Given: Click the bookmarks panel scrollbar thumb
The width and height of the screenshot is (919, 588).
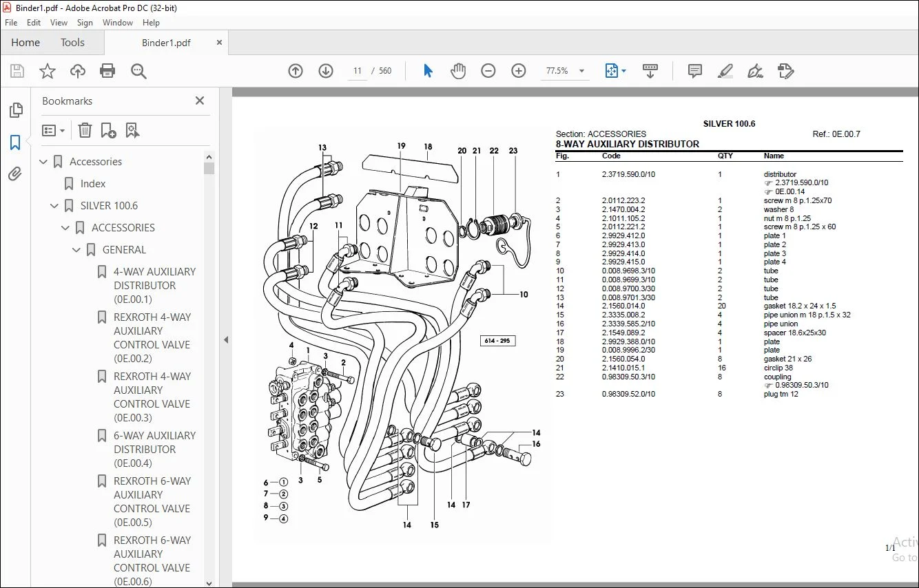Looking at the screenshot, I should (x=209, y=168).
